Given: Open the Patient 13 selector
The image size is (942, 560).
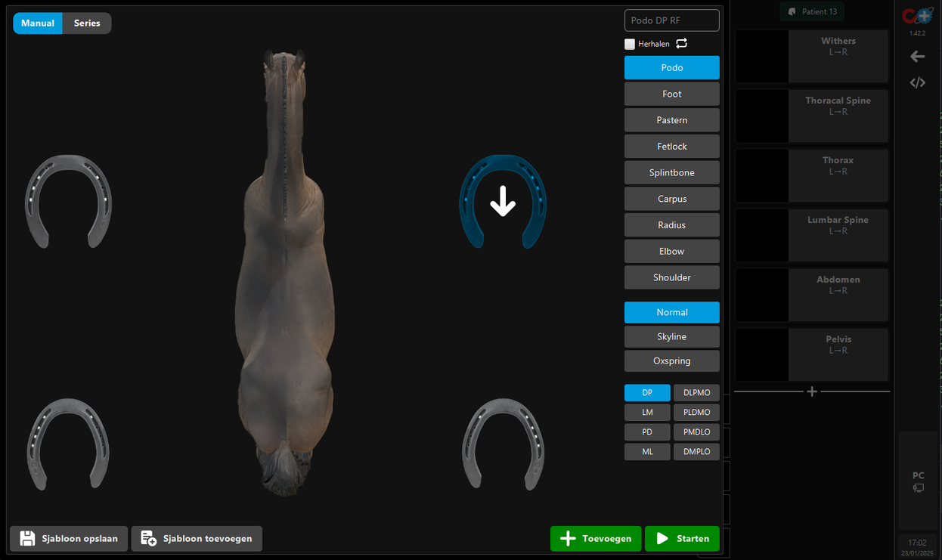Looking at the screenshot, I should coord(812,12).
